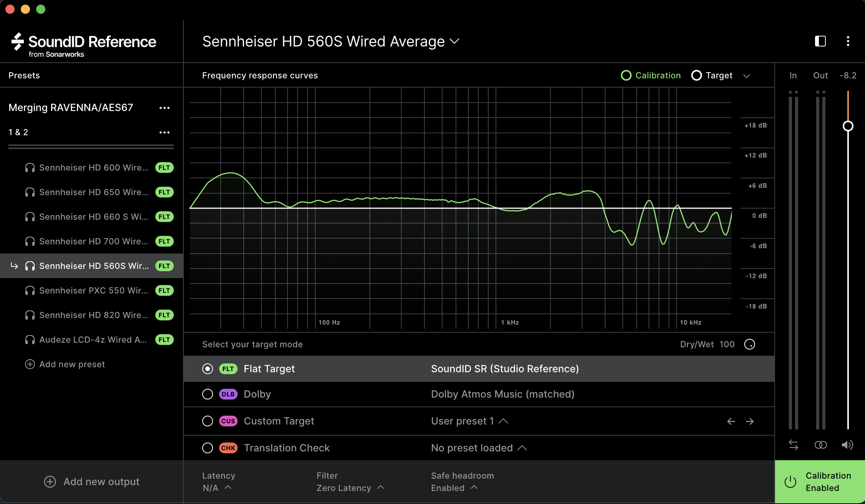Open the ellipsis menu for the 1 & 2 output
865x504 pixels.
(164, 133)
